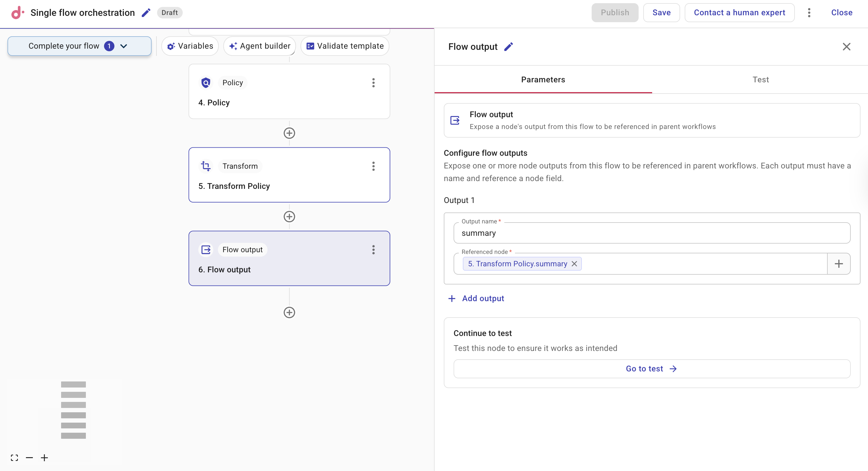868x471 pixels.
Task: Click the pencil icon beside Flow output heading
Action: 508,46
